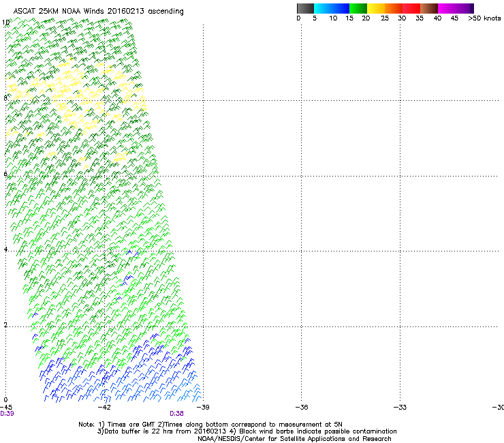Viewport: 504px width, 443px height.
Task: Click the longitude label -45
Action: [x=6, y=408]
